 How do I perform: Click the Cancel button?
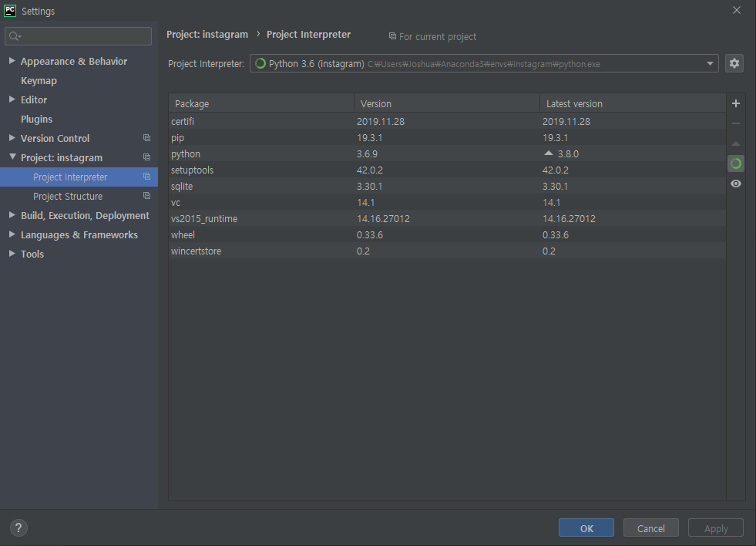click(651, 528)
